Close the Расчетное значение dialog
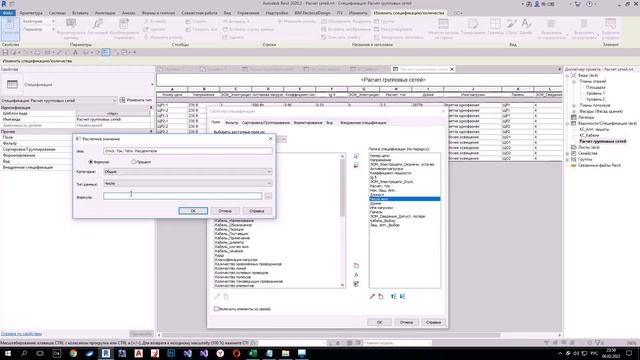 point(270,139)
